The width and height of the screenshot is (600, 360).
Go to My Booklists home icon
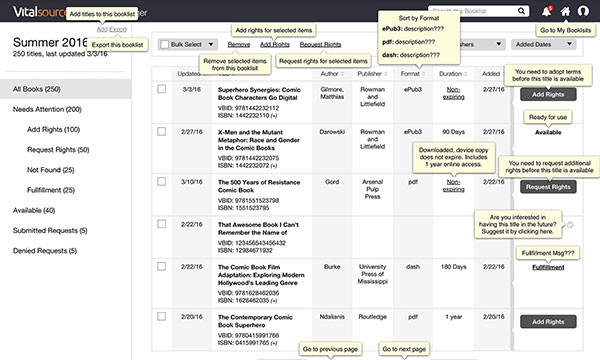point(565,11)
